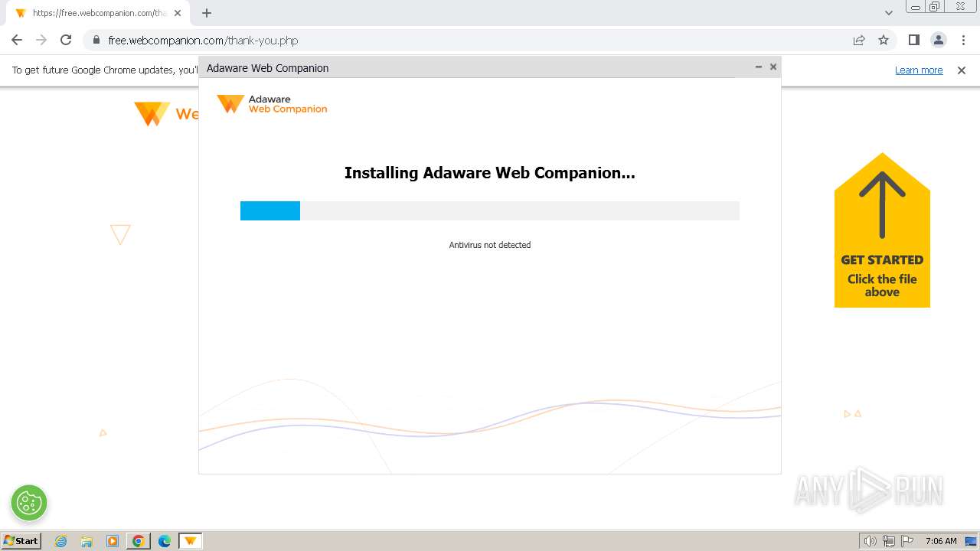980x551 pixels.
Task: Open the cookie settings button
Action: pyautogui.click(x=29, y=503)
